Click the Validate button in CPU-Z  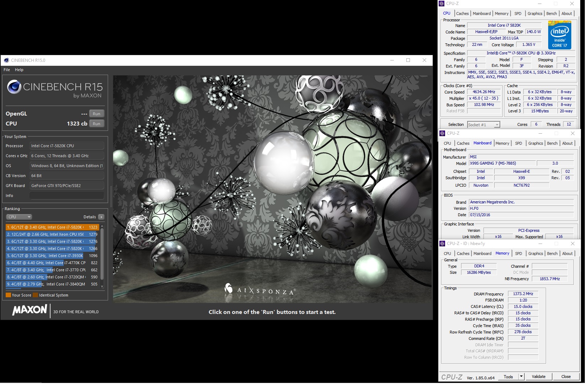point(539,377)
